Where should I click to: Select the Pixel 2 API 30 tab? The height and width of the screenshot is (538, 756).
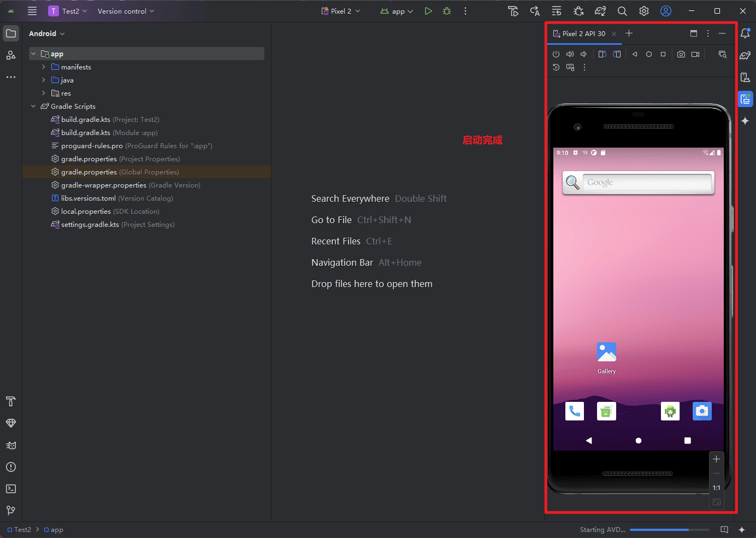click(x=583, y=33)
